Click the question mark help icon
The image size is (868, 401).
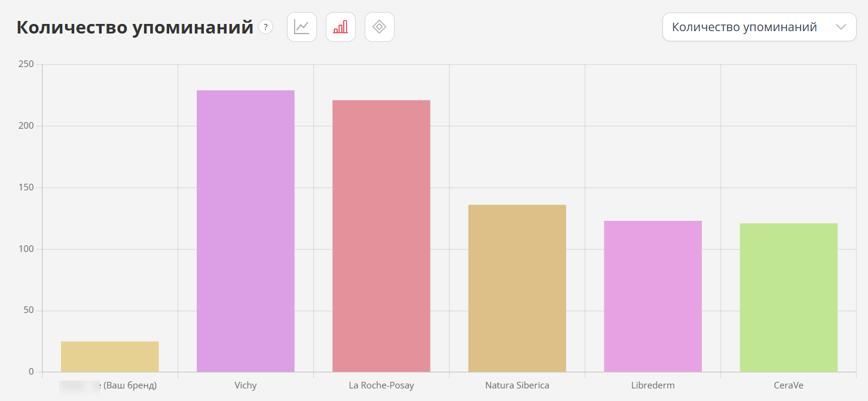pyautogui.click(x=265, y=27)
